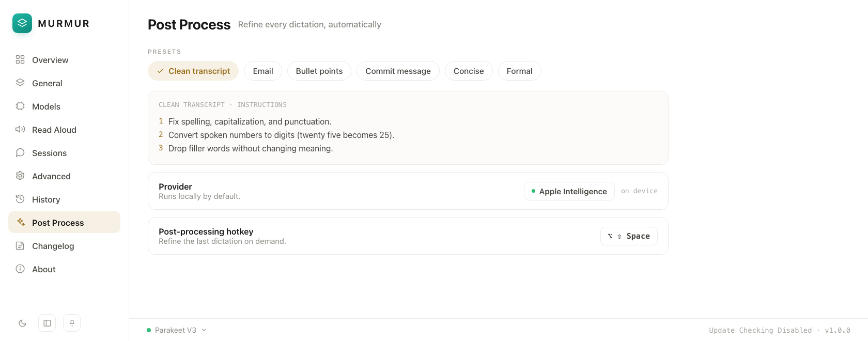Open Models via chip icon
Viewport: 868px width, 341px height.
pyautogui.click(x=20, y=106)
